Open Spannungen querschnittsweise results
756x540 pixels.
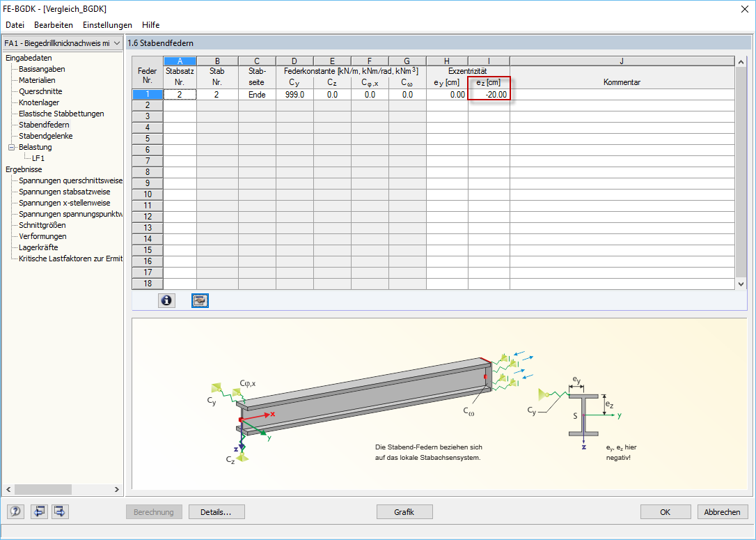(70, 180)
